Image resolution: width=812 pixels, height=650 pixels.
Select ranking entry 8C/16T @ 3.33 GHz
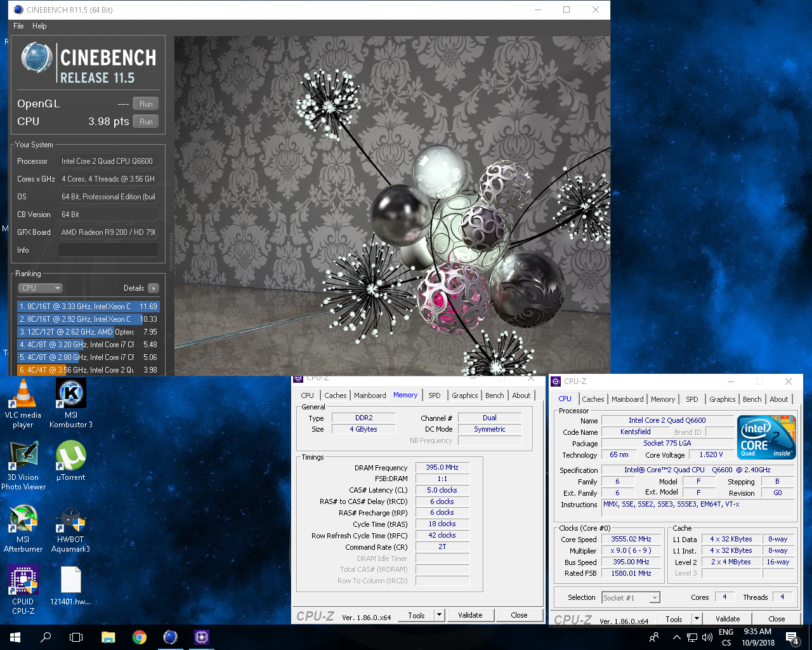88,307
